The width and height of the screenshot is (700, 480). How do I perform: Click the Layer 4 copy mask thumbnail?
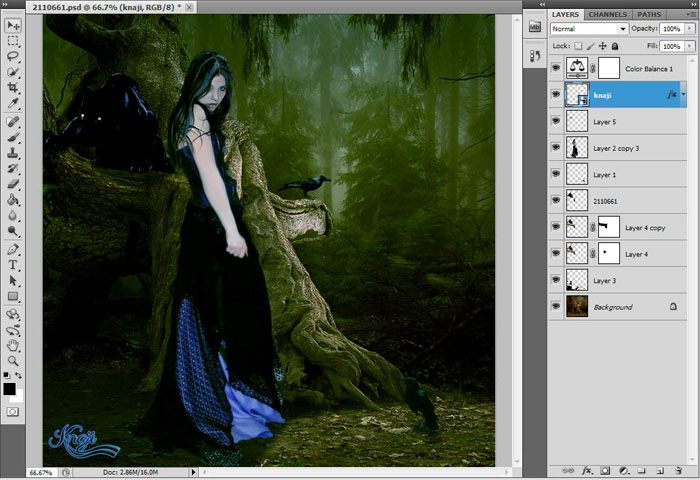[609, 228]
